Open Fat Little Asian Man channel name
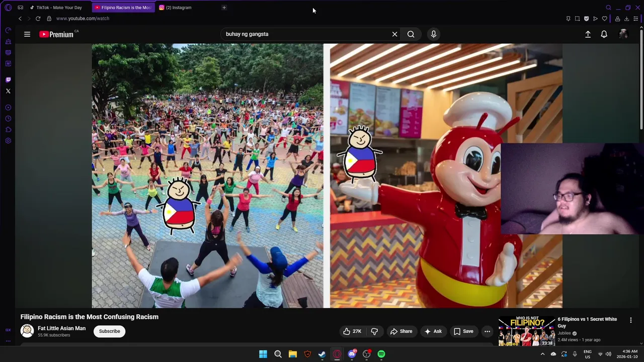 coord(61,328)
